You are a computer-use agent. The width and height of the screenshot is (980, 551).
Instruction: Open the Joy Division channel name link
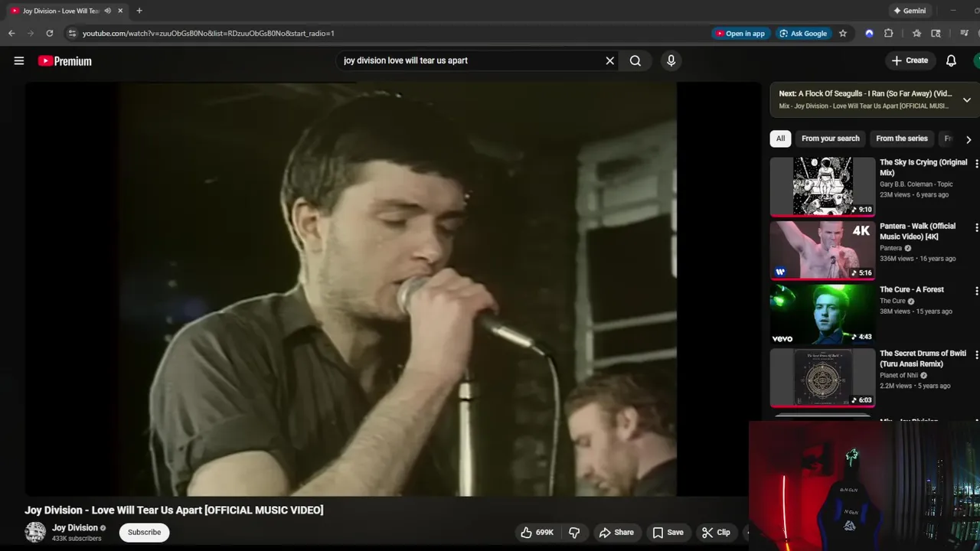click(75, 527)
